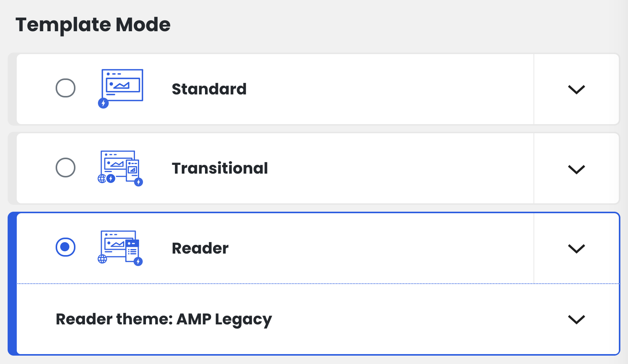Click the selected Reader radio button
This screenshot has height=364, width=628.
coord(66,247)
